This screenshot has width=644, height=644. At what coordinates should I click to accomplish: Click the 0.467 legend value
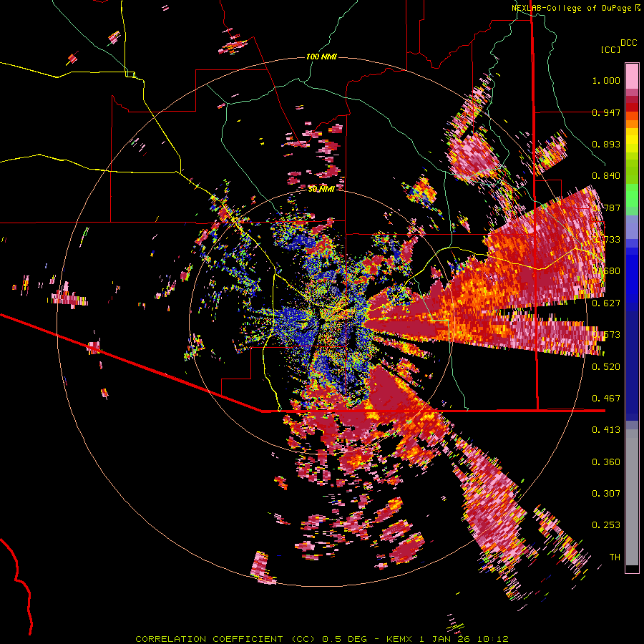coord(606,398)
